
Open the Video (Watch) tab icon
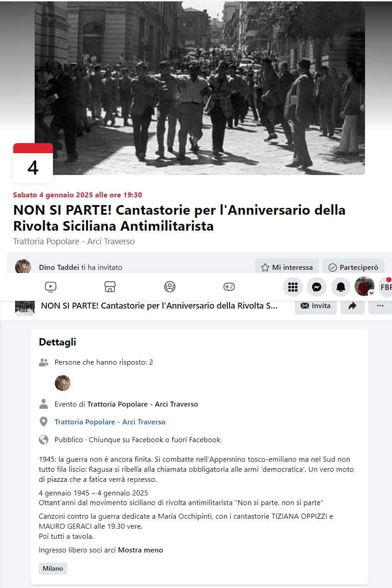tap(51, 287)
